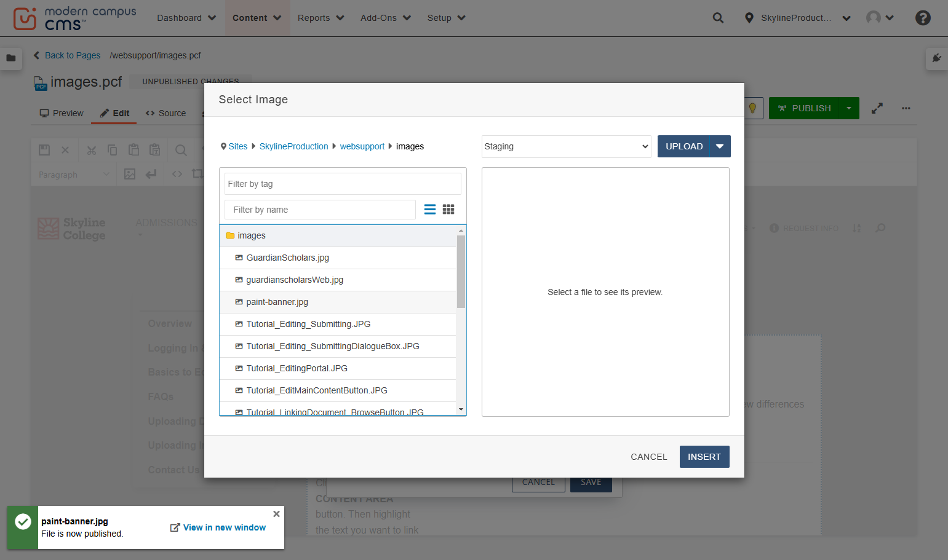Click the cut scissors icon in editor

[x=92, y=150]
